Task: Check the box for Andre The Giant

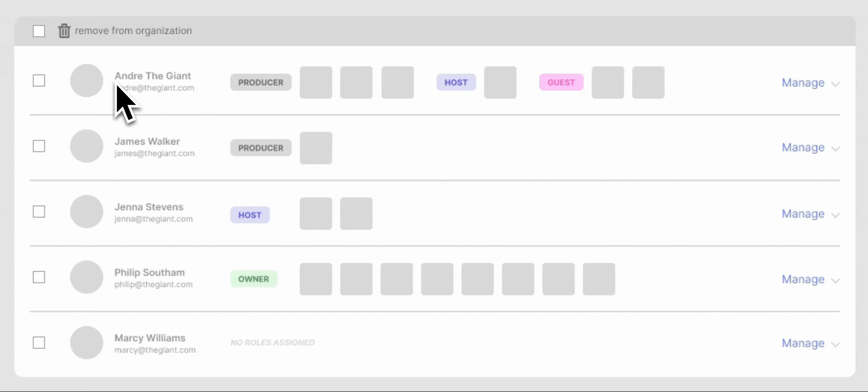Action: (x=39, y=81)
